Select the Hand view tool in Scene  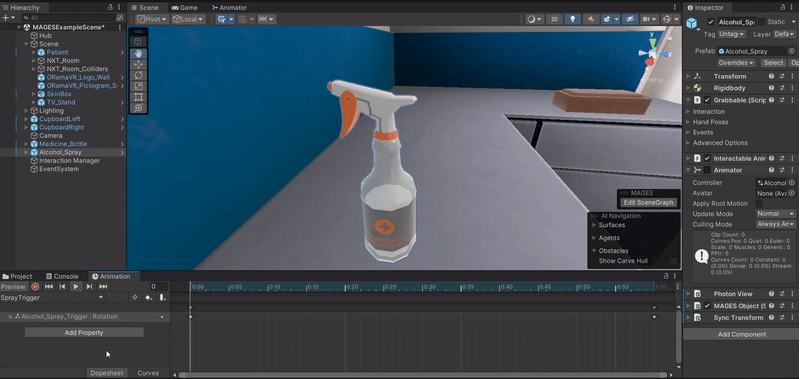tap(138, 53)
